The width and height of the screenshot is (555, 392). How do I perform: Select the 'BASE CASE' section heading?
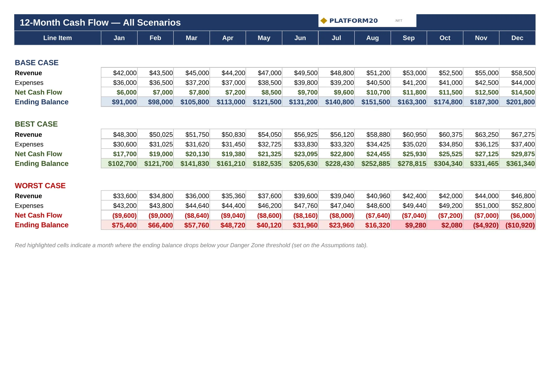pyautogui.click(x=37, y=63)
